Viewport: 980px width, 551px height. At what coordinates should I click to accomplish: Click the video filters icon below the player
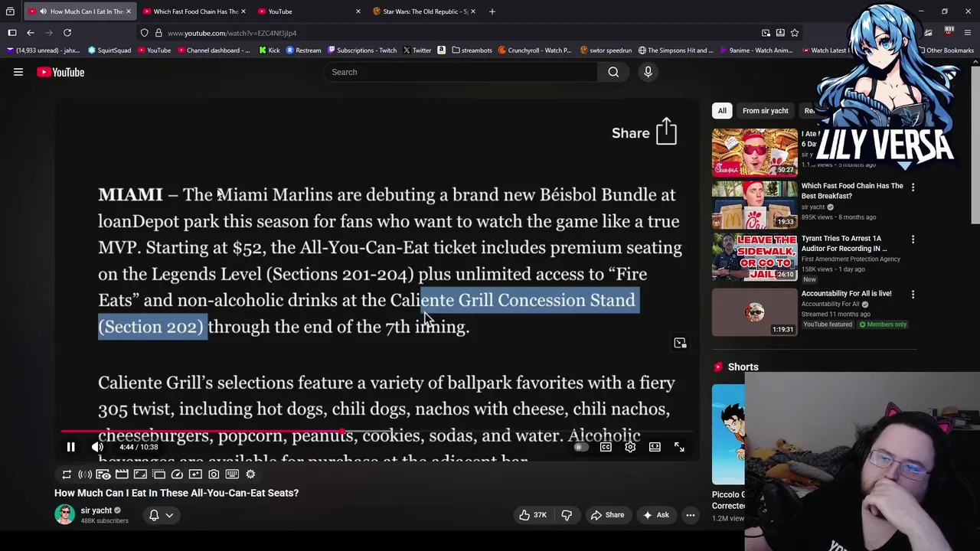[195, 474]
